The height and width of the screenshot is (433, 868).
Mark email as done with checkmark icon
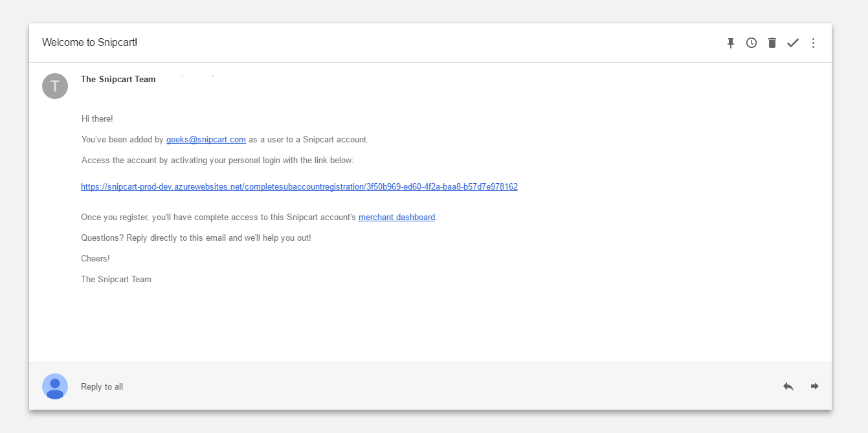(793, 43)
